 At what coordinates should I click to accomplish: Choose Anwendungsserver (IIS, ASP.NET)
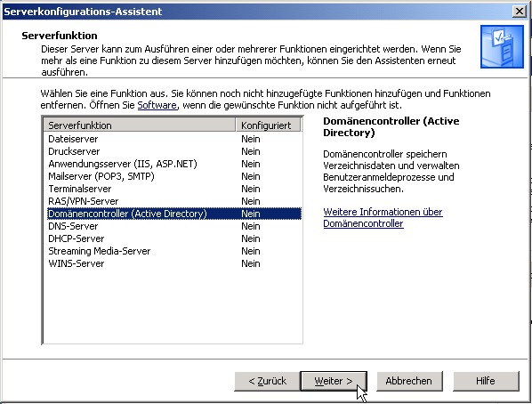coord(174,164)
